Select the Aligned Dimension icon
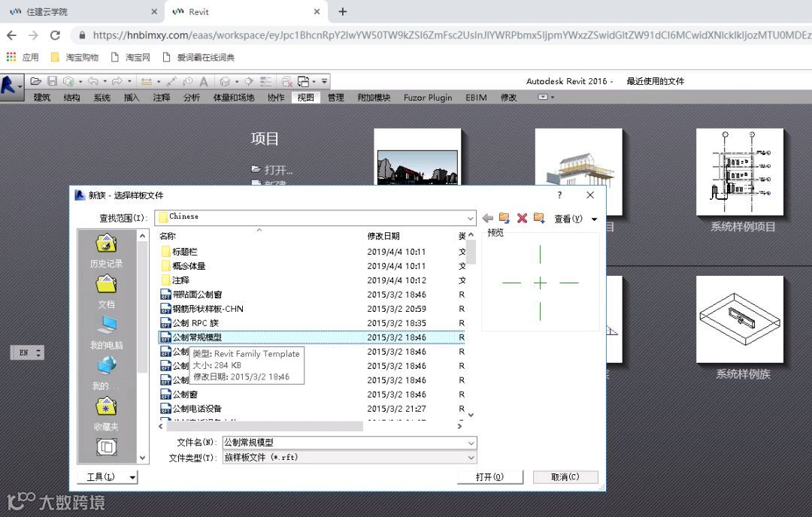The height and width of the screenshot is (517, 812). pos(171,81)
